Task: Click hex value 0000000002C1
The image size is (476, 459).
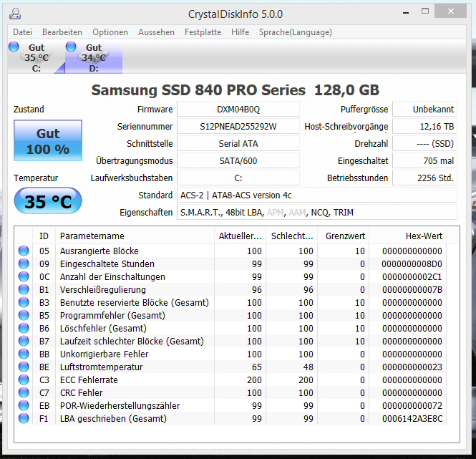Action: [x=412, y=276]
